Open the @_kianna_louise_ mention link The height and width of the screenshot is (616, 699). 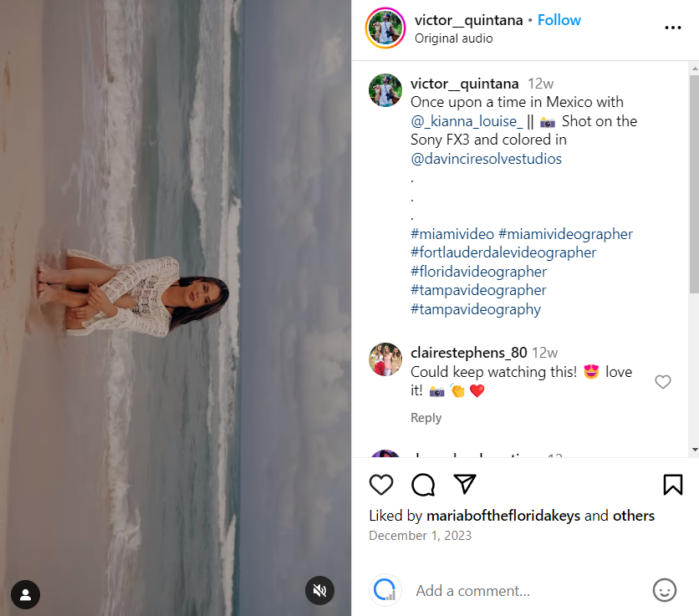466,121
